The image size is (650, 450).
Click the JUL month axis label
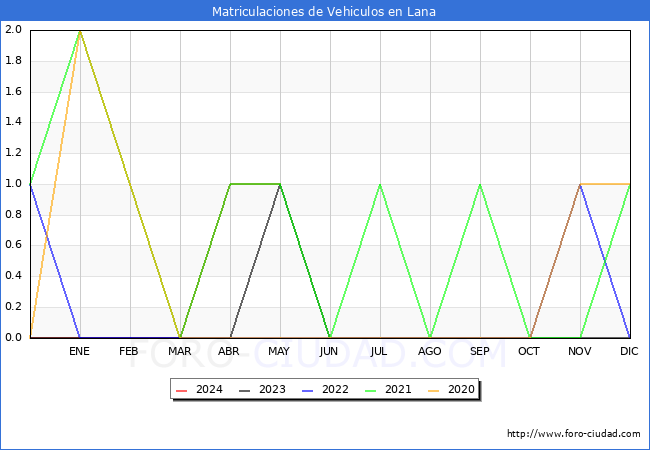point(379,351)
